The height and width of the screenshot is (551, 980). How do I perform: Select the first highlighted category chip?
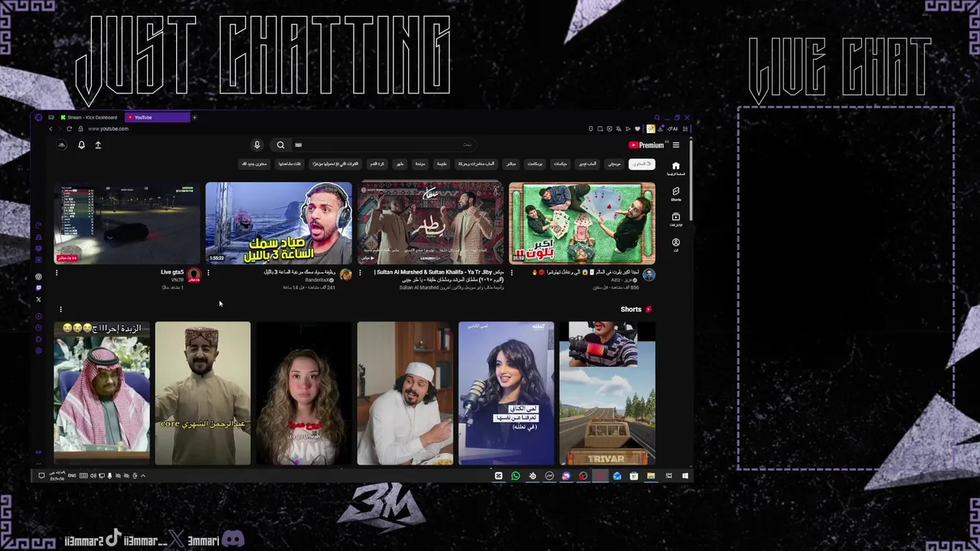coord(642,164)
